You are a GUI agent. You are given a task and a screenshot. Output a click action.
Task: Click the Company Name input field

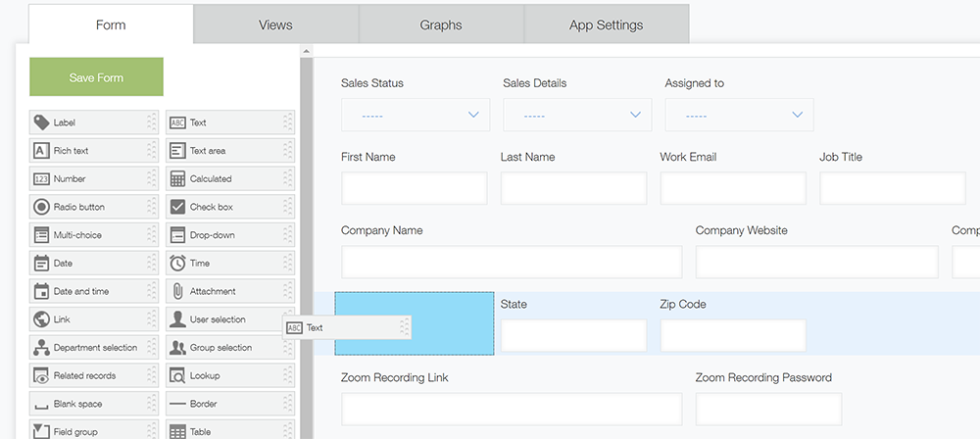(511, 262)
